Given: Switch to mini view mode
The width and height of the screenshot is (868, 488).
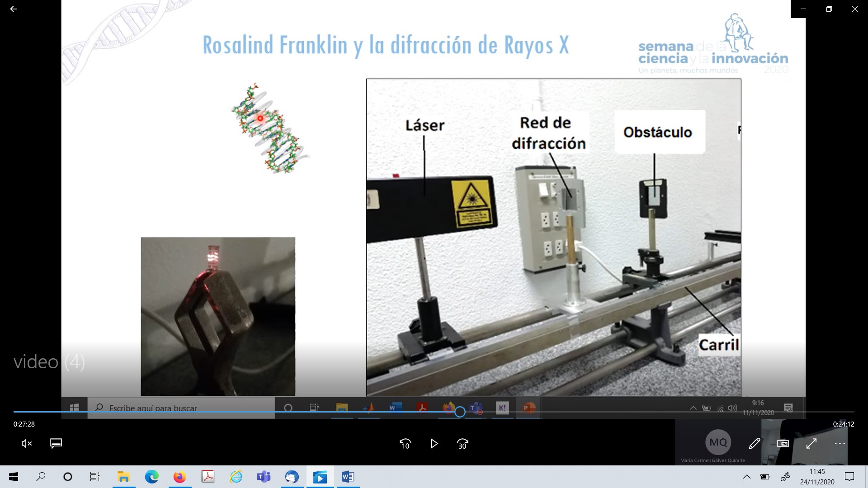Looking at the screenshot, I should pos(783,444).
